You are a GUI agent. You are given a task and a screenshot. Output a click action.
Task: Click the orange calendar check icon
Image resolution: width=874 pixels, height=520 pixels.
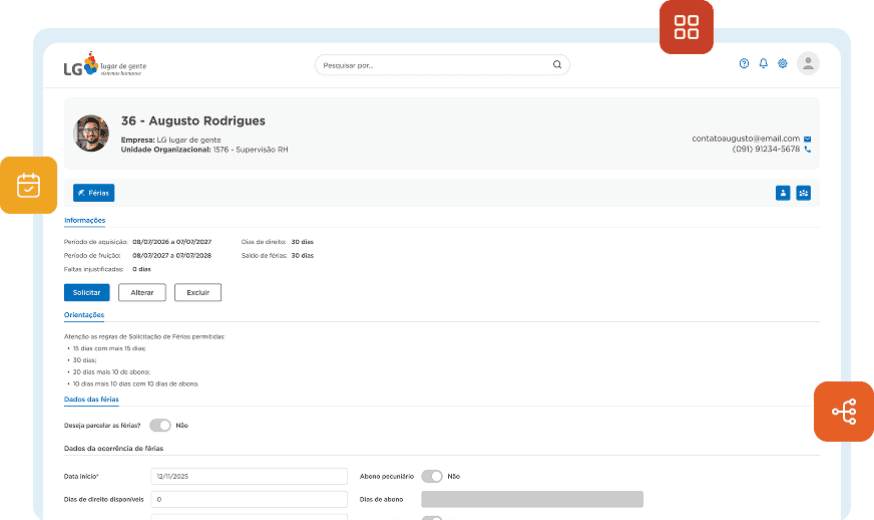(28, 185)
